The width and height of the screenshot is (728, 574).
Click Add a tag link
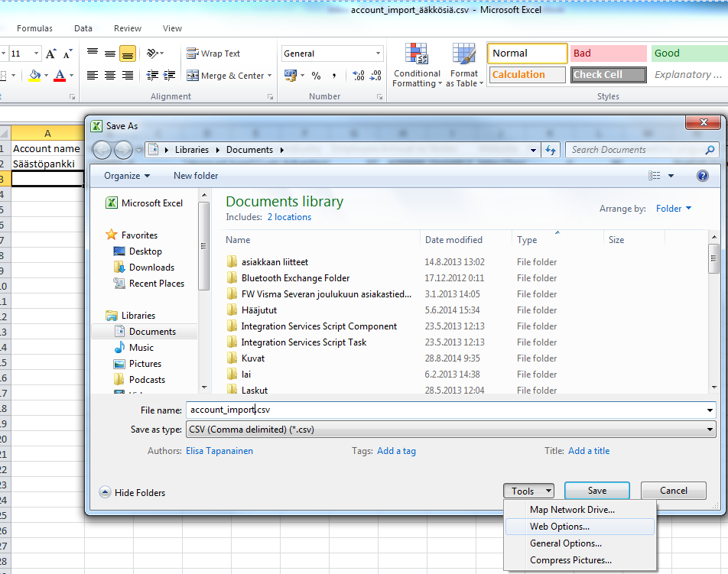pos(396,451)
